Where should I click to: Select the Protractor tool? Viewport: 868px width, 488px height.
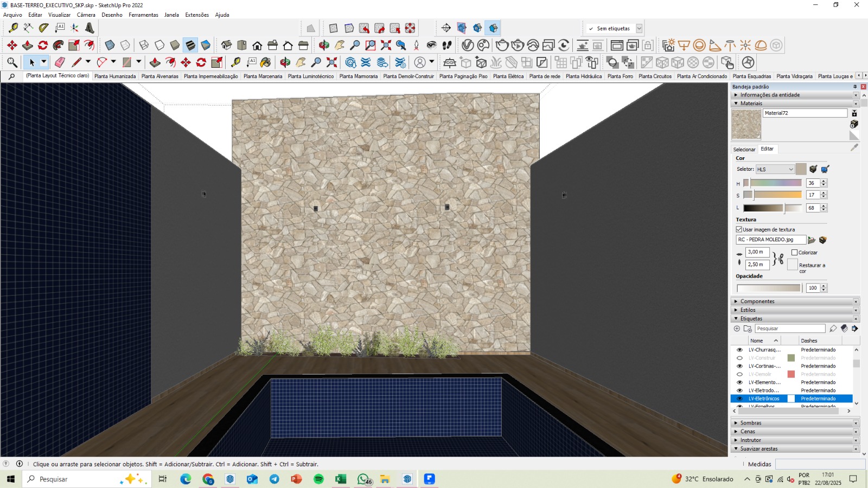tap(44, 28)
